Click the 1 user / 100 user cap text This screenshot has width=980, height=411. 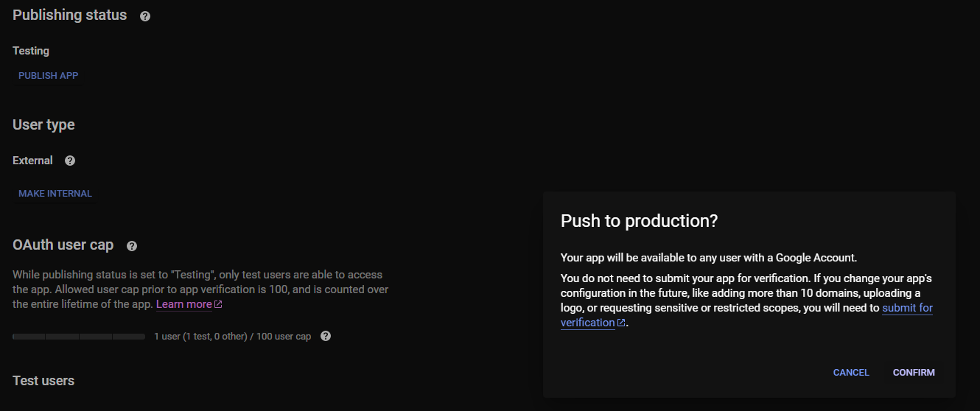pos(232,337)
